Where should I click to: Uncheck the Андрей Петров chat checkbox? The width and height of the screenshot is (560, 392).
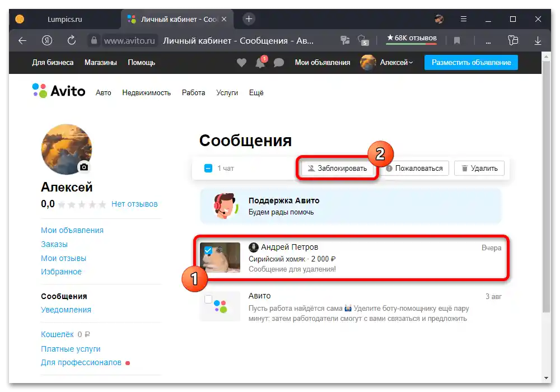[x=208, y=251]
